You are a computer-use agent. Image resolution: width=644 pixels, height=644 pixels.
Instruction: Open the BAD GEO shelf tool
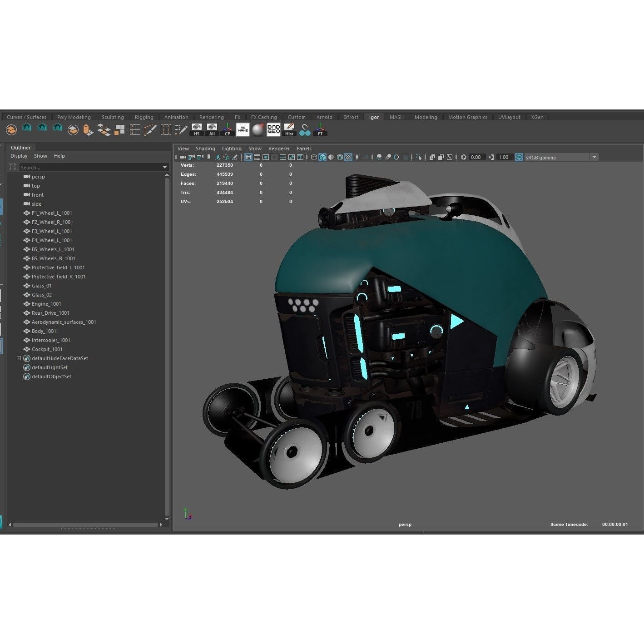click(x=273, y=130)
